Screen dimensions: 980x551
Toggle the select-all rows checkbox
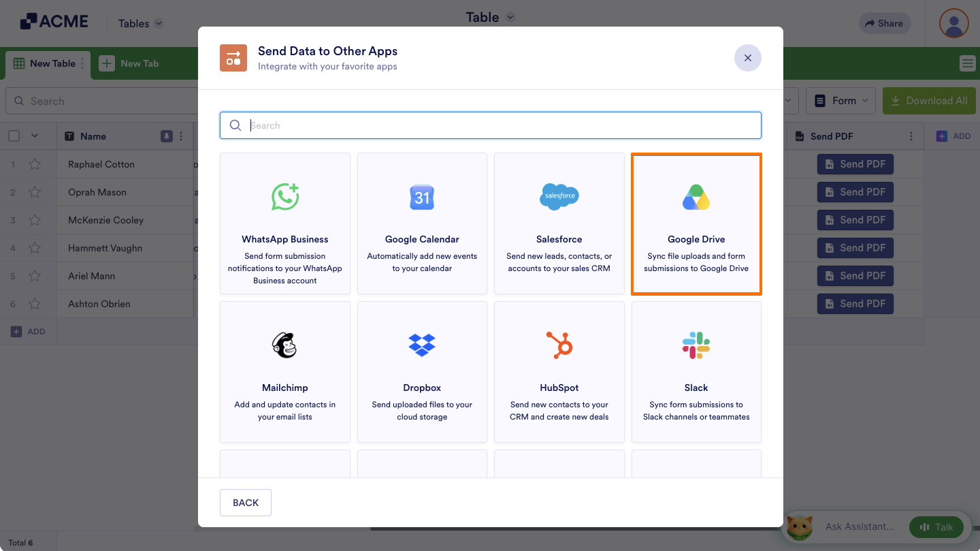[x=14, y=136]
